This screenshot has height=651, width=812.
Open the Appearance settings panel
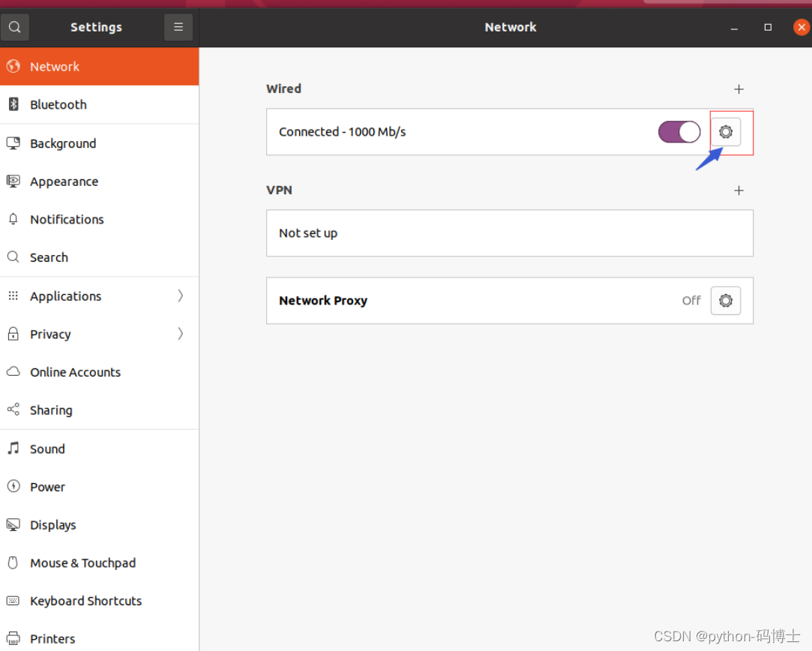pyautogui.click(x=100, y=181)
